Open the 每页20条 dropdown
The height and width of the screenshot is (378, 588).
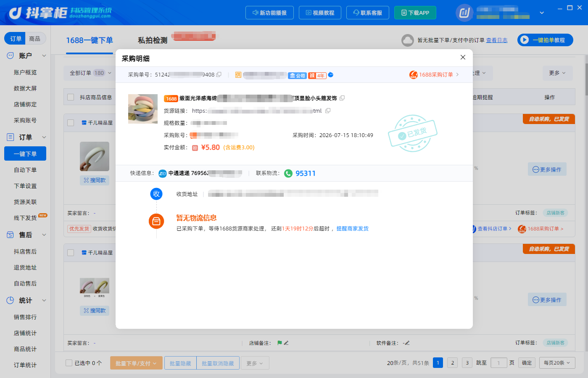tap(557, 363)
